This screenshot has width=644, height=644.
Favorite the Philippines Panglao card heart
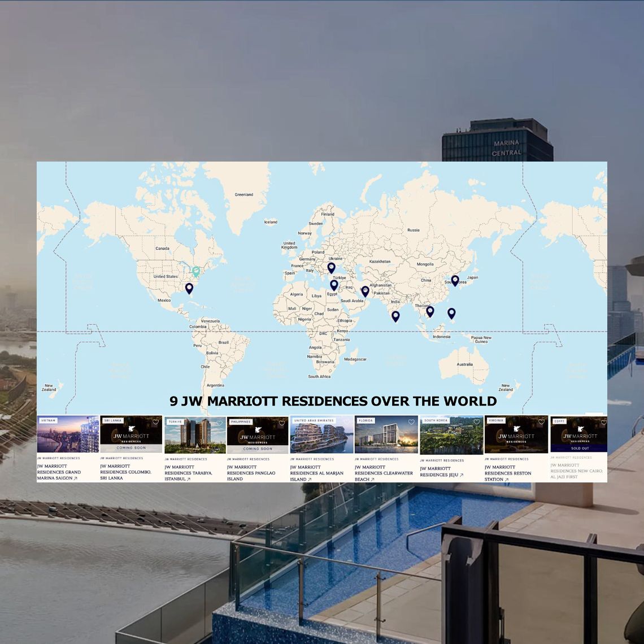[282, 423]
